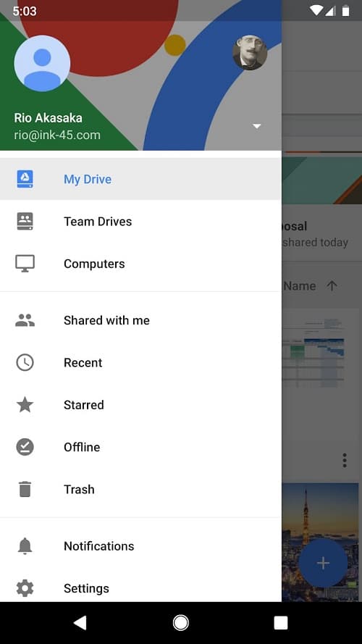Tap the Settings gear icon
Image resolution: width=362 pixels, height=644 pixels.
25,588
